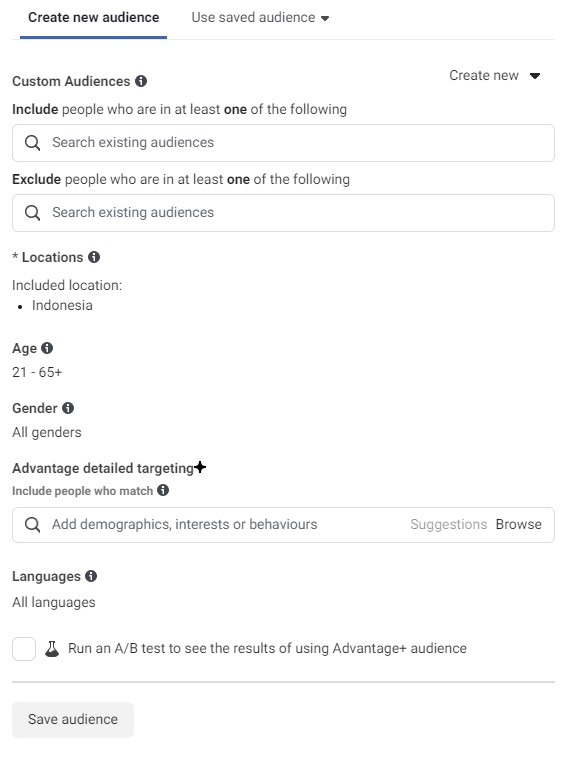The height and width of the screenshot is (757, 564).
Task: Click the A/B test flask icon
Action: (x=52, y=648)
